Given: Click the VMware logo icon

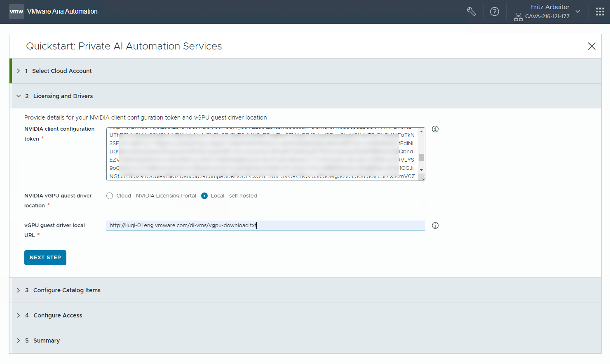Looking at the screenshot, I should tap(16, 12).
